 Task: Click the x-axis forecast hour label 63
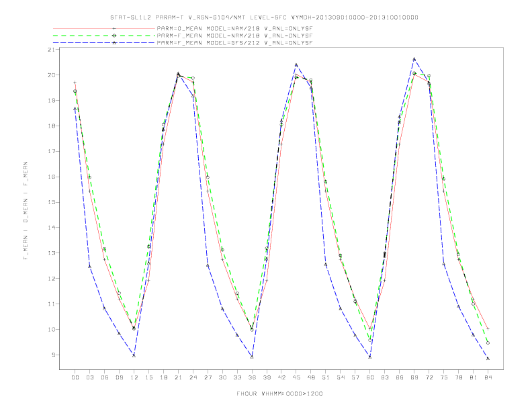pyautogui.click(x=385, y=377)
